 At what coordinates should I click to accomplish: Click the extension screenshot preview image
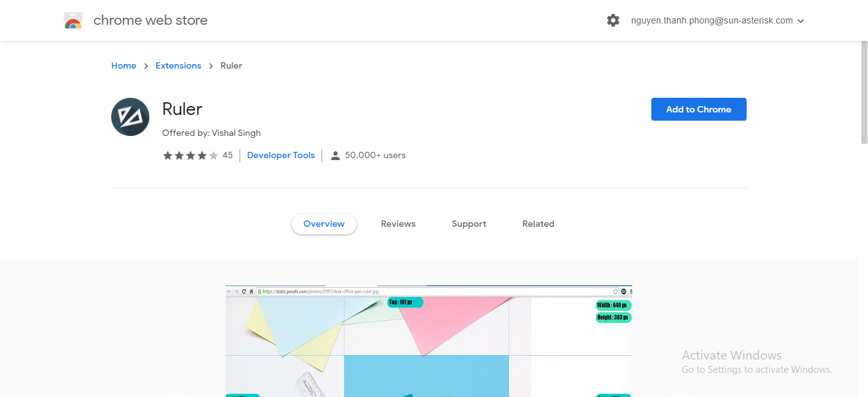point(429,341)
